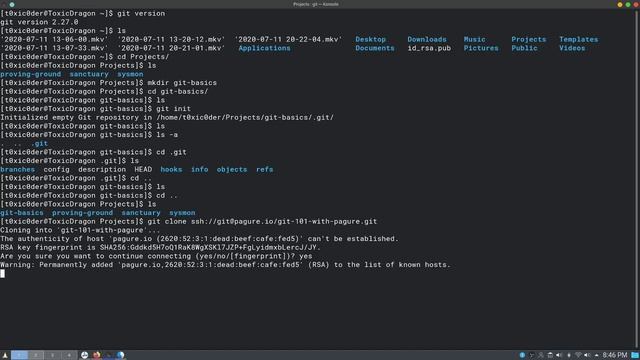Screen dimensions: 640x360
Task: Click the blinking terminal cursor block
Action: click(x=2, y=273)
